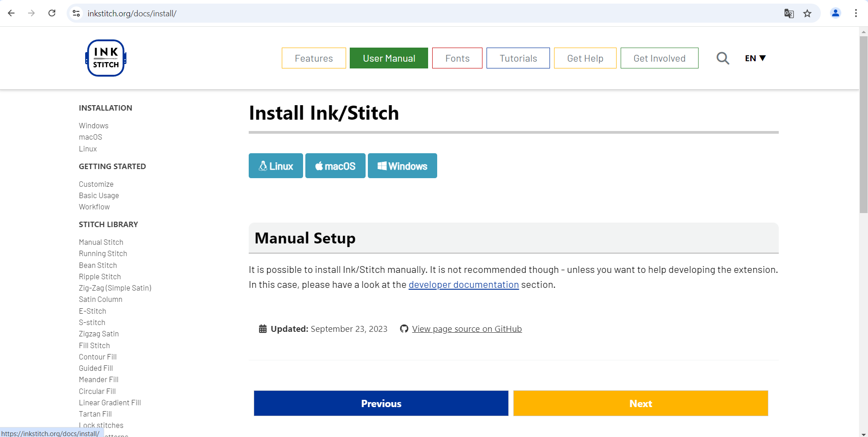Viewport: 868px width, 437px height.
Task: Click the Linux install button
Action: pyautogui.click(x=275, y=166)
